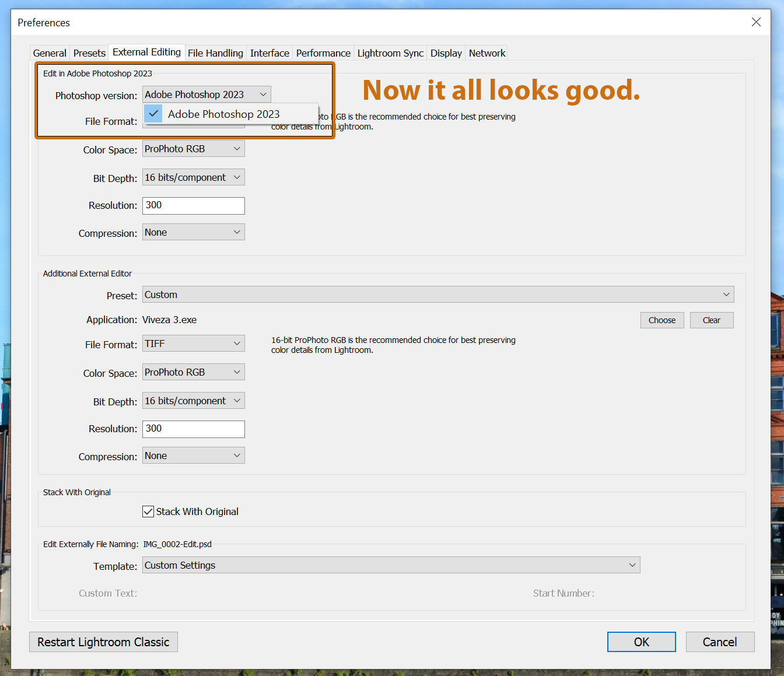Toggle the Stack With Original checkbox
The width and height of the screenshot is (784, 676).
148,512
